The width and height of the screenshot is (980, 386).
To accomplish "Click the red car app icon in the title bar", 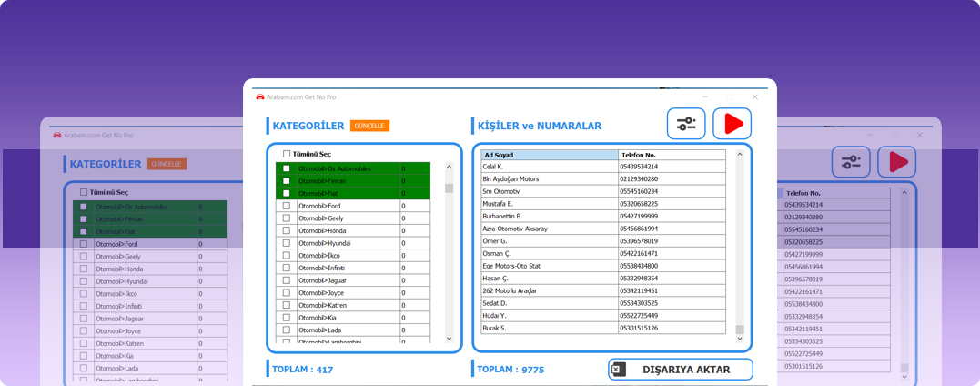I will point(260,97).
